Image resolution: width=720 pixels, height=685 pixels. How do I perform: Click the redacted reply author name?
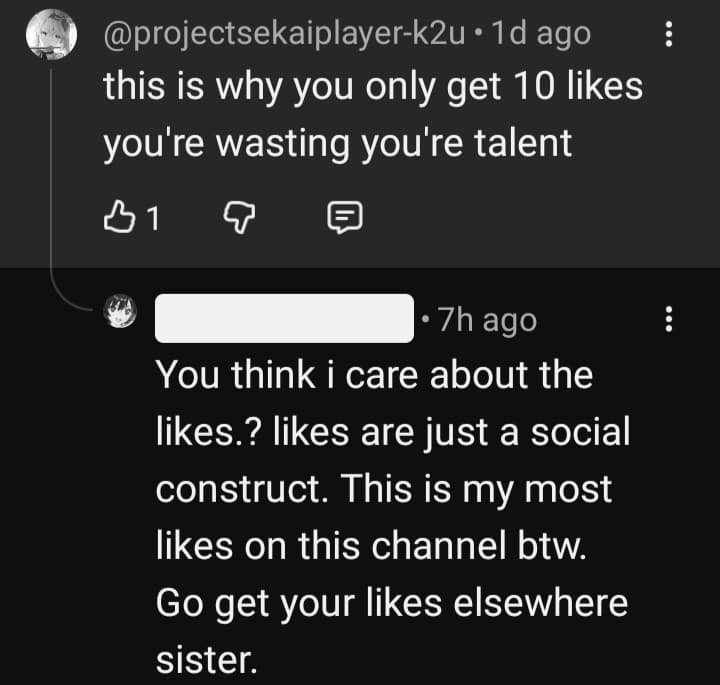coord(285,319)
